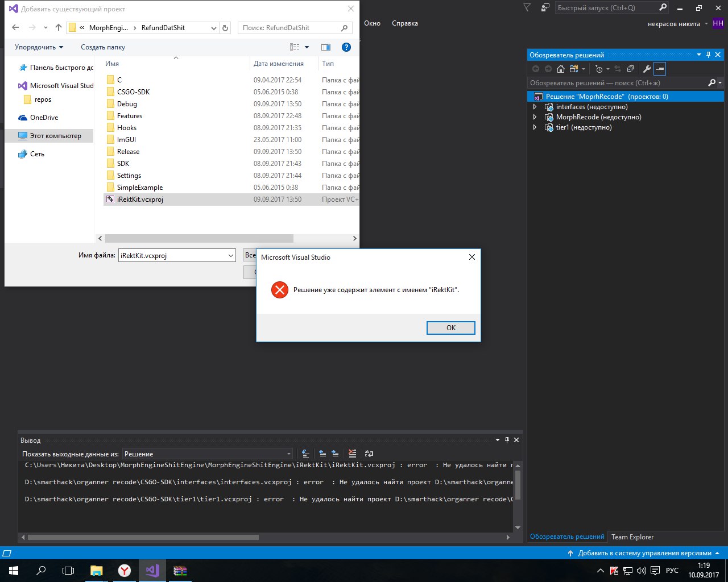Open Yandex Browser from the taskbar
The width and height of the screenshot is (728, 582).
[125, 571]
